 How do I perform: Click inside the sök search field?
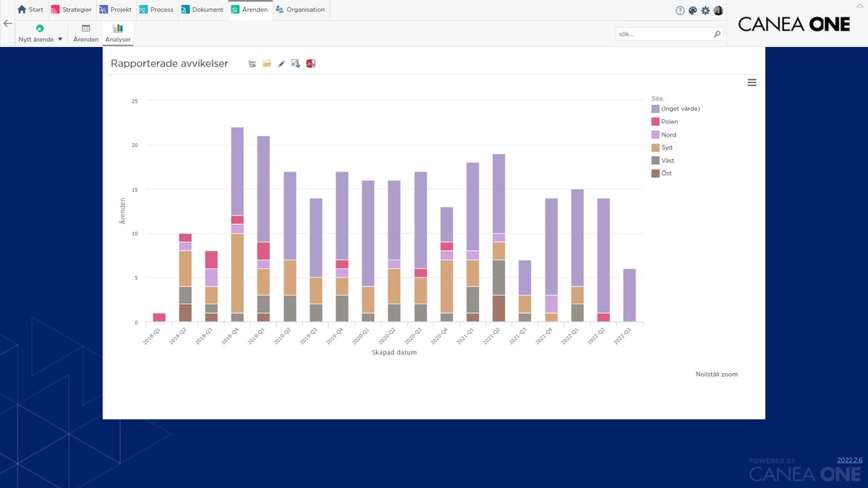click(x=662, y=33)
